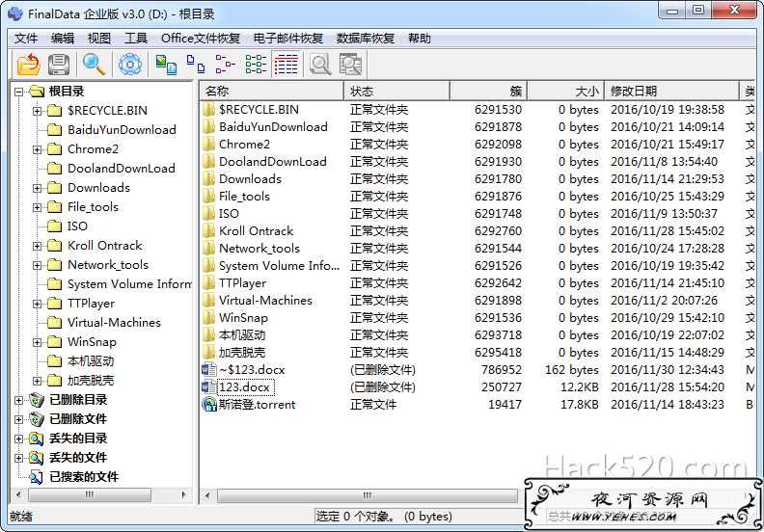Sort by the 名称 column header
The image size is (764, 532).
(272, 91)
